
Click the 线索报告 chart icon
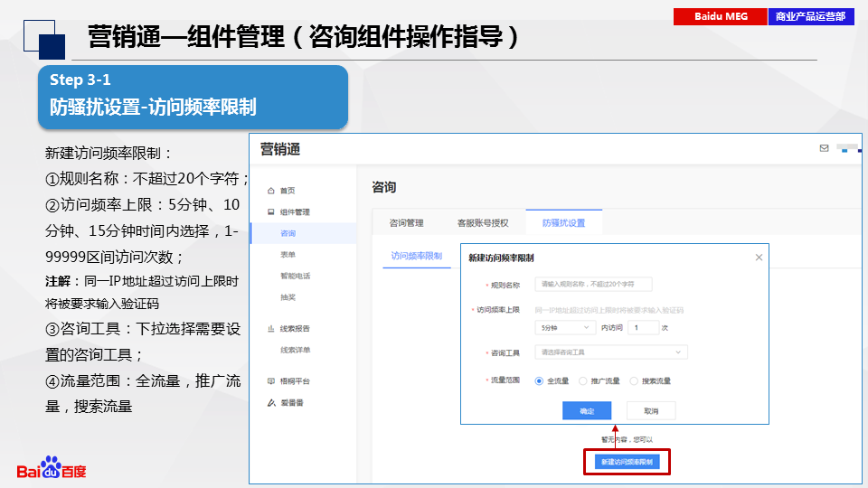(270, 329)
